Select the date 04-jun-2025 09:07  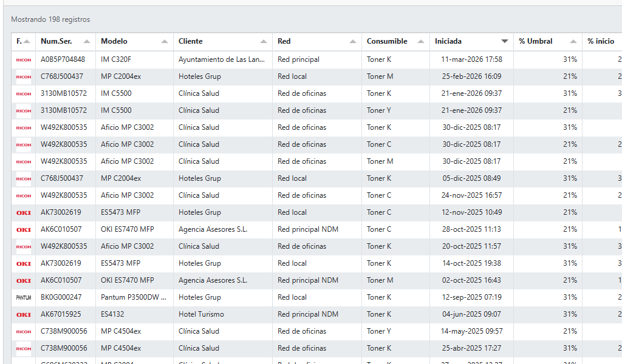click(x=471, y=314)
